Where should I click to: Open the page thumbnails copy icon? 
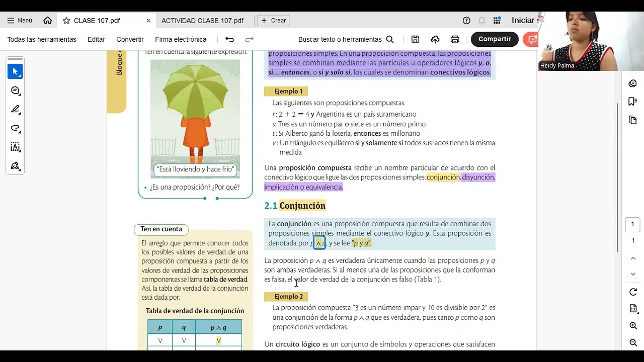[x=633, y=120]
